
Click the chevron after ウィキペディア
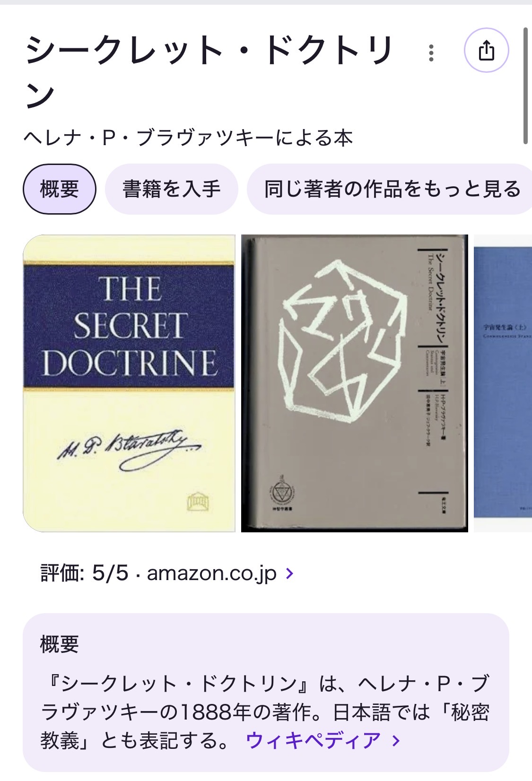coord(396,741)
